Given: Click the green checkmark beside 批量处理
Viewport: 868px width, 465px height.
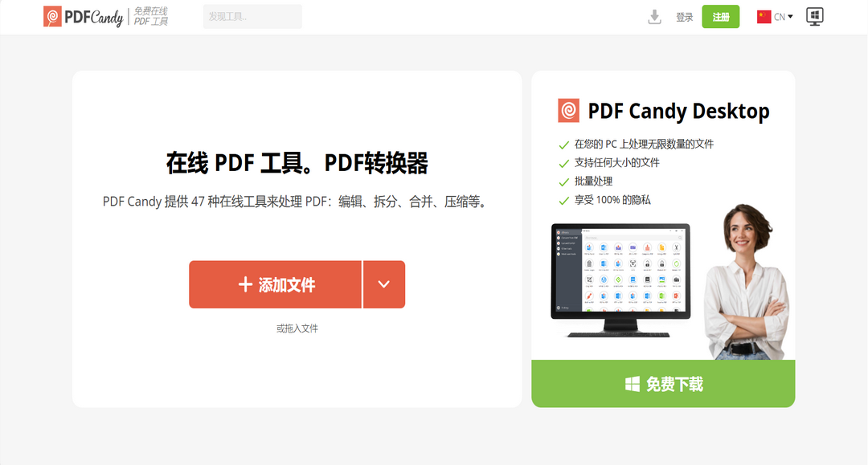Looking at the screenshot, I should [563, 183].
